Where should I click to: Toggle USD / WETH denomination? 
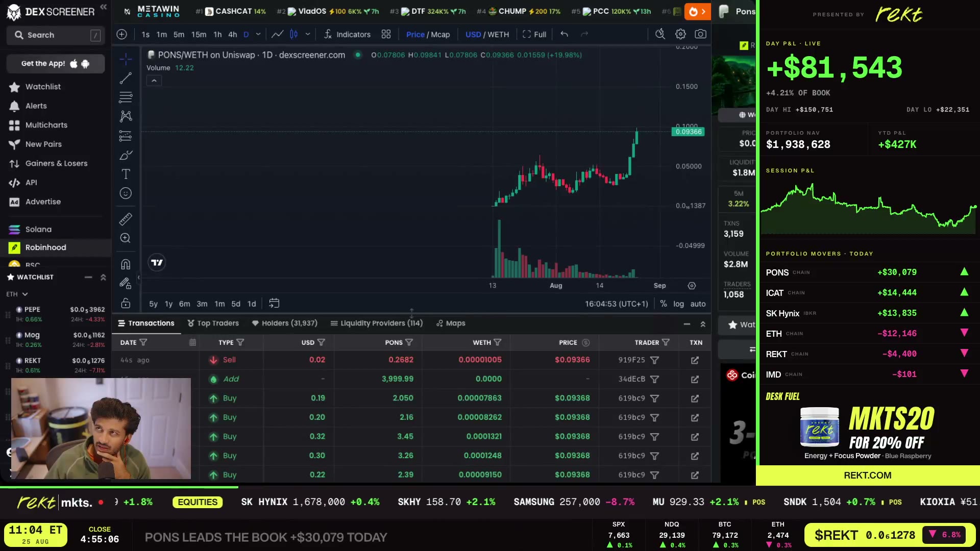click(x=487, y=34)
